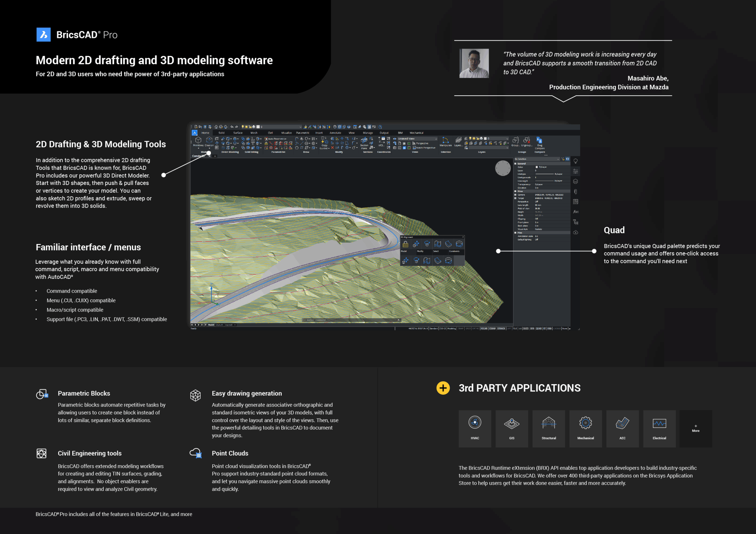Enable SNAP in status bar
The width and height of the screenshot is (756, 534).
(461, 329)
